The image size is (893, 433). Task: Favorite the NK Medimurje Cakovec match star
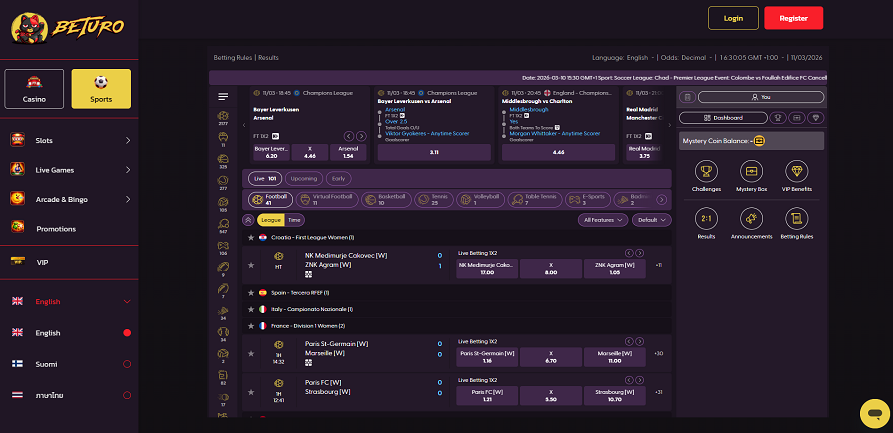pos(251,265)
